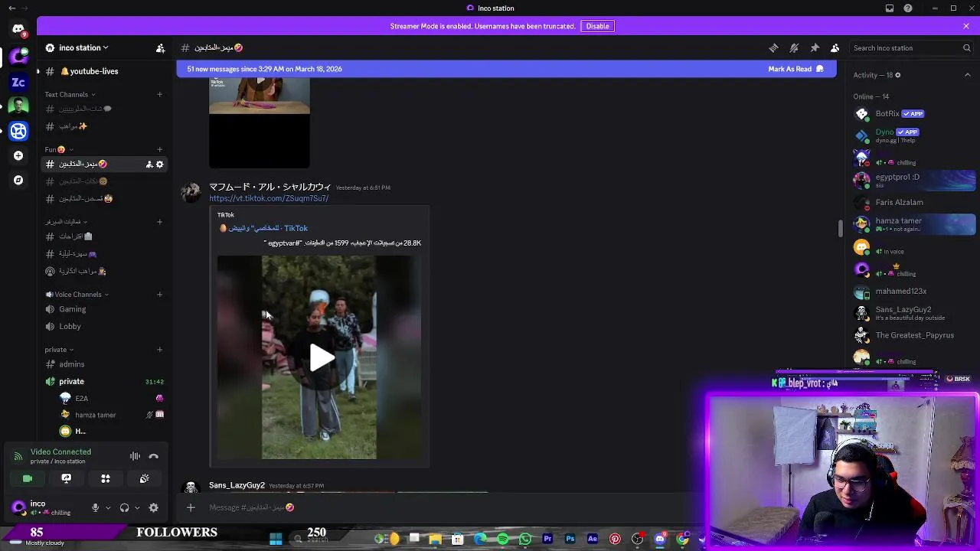980x551 pixels.
Task: Open the Zc server icon
Action: click(x=18, y=82)
